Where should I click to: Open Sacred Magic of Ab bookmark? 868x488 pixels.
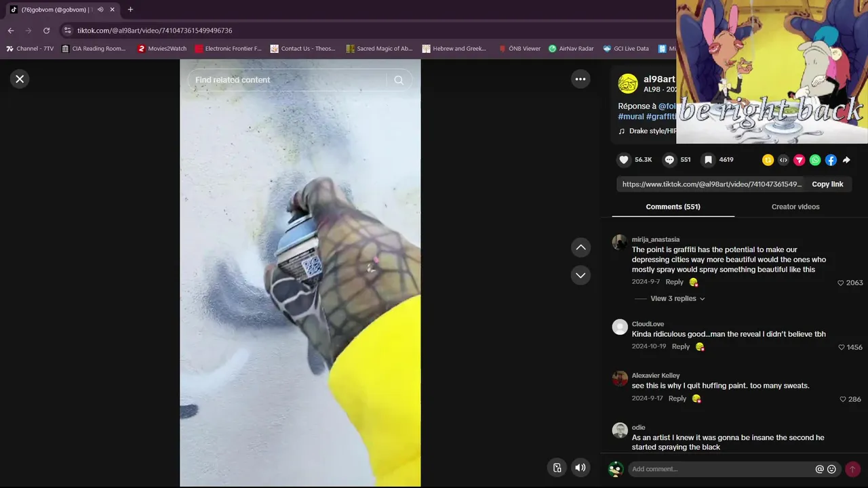click(379, 49)
